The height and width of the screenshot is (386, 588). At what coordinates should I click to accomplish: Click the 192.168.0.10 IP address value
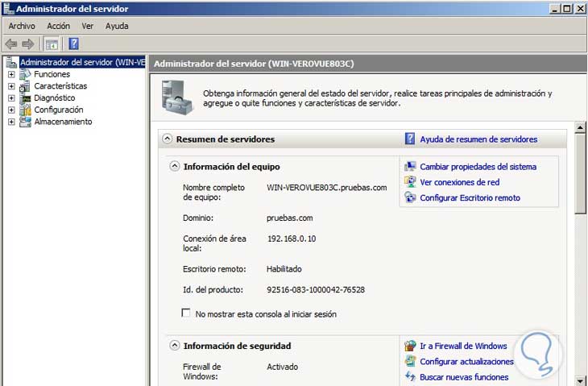[x=292, y=239]
